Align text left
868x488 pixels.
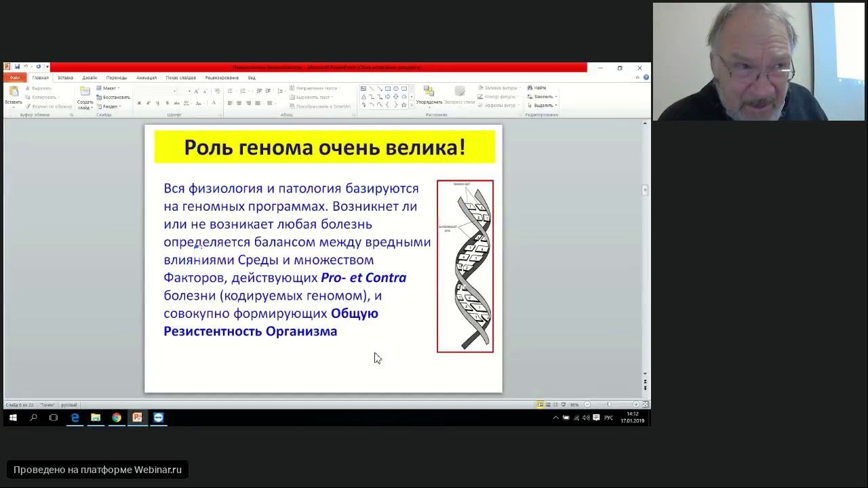(230, 103)
